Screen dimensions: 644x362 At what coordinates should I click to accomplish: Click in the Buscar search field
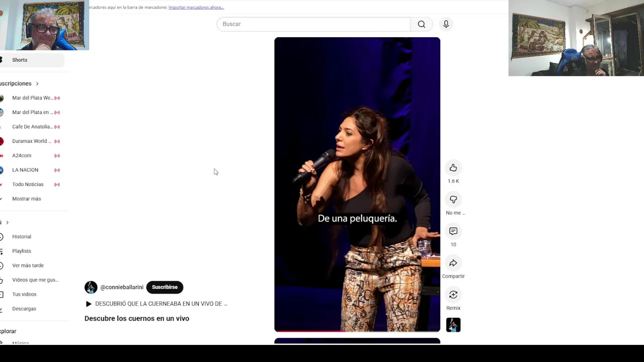[x=313, y=24]
